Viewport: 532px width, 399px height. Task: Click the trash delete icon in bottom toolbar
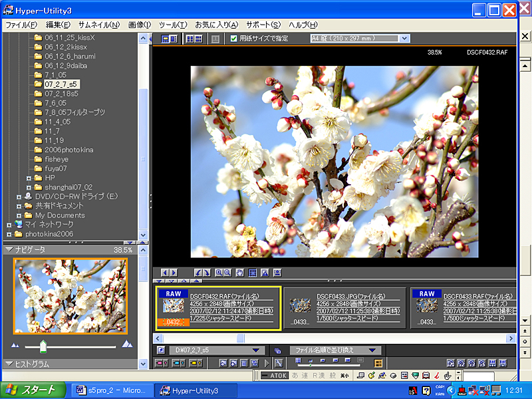[x=244, y=363]
